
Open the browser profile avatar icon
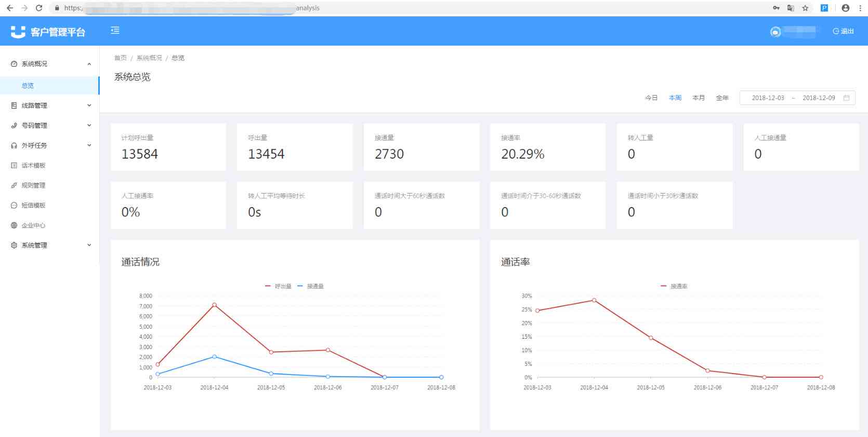click(845, 8)
